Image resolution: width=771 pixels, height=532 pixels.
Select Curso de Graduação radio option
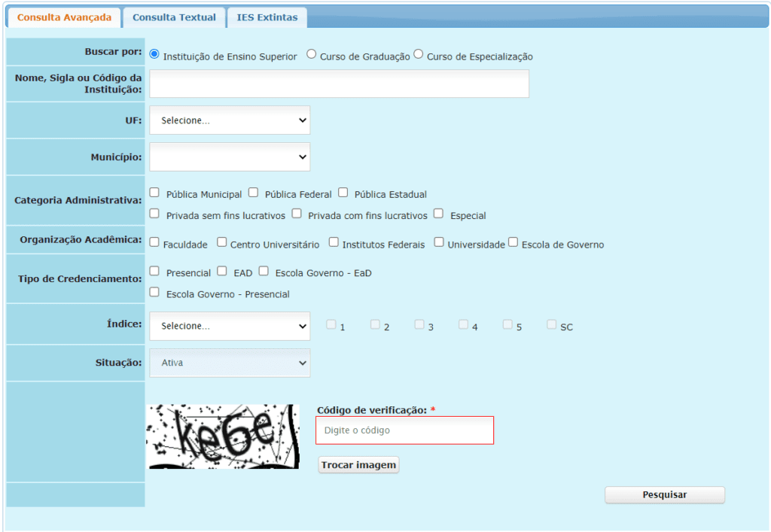pos(311,54)
